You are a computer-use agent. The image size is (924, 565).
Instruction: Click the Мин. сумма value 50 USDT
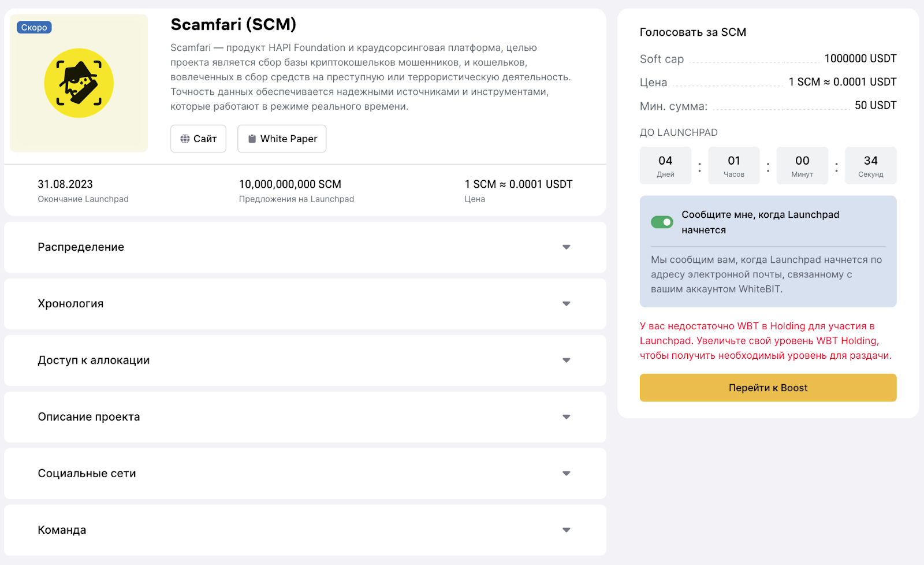(875, 105)
